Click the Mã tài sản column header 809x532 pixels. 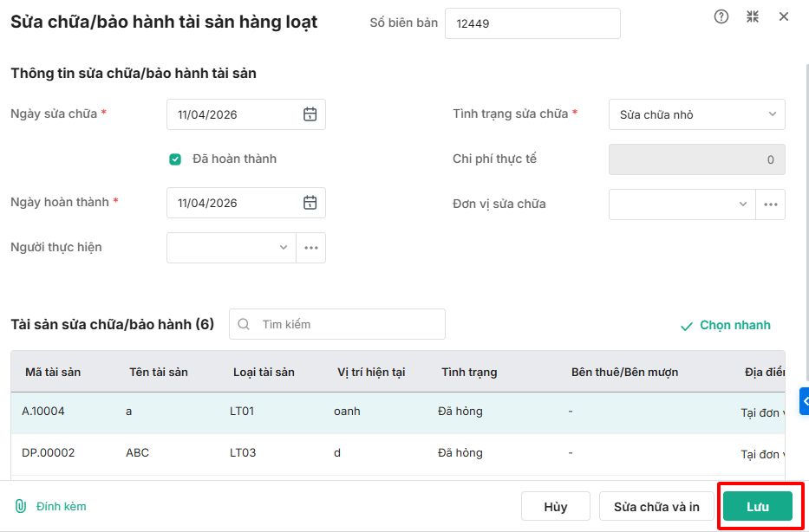[53, 372]
